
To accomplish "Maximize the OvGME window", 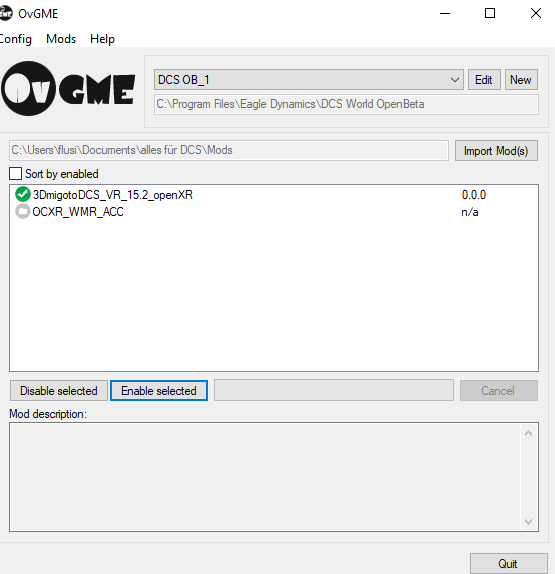I will [x=490, y=13].
